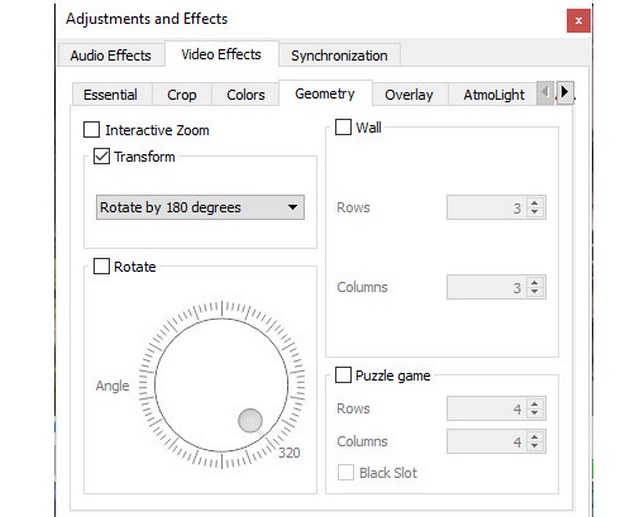Decrease the Wall Columns value
This screenshot has height=517, width=640.
[535, 292]
